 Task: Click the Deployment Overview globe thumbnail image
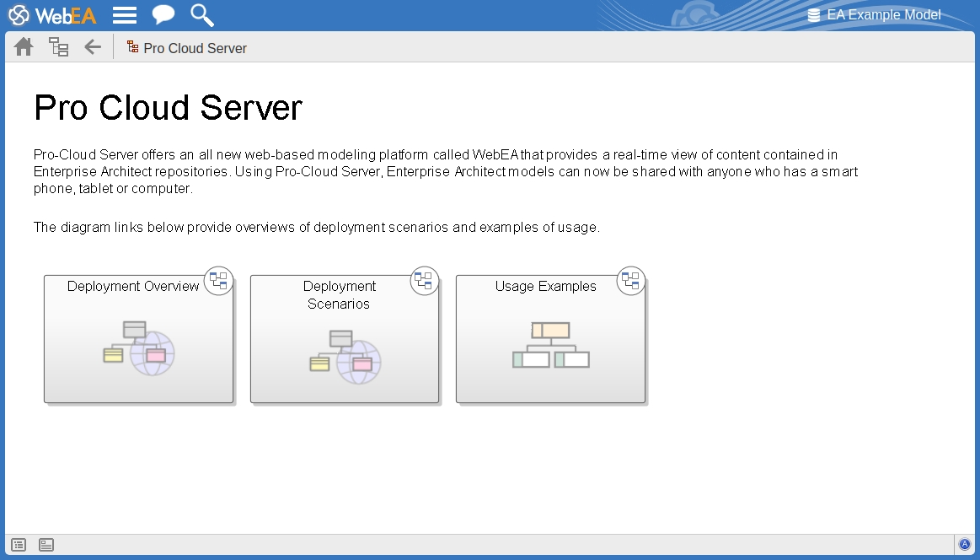coord(139,347)
